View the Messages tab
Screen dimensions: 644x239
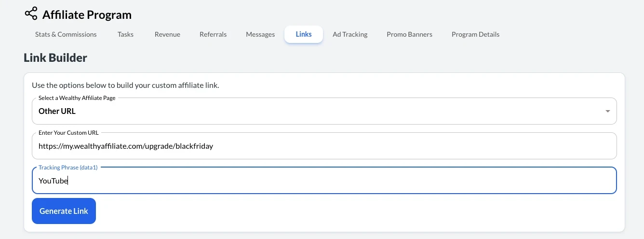point(260,34)
